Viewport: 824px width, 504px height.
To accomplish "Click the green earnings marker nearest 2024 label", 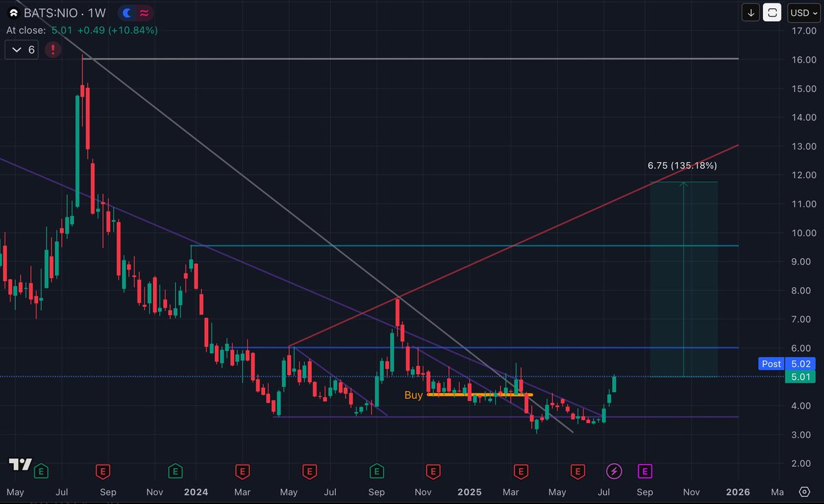I will tap(176, 471).
